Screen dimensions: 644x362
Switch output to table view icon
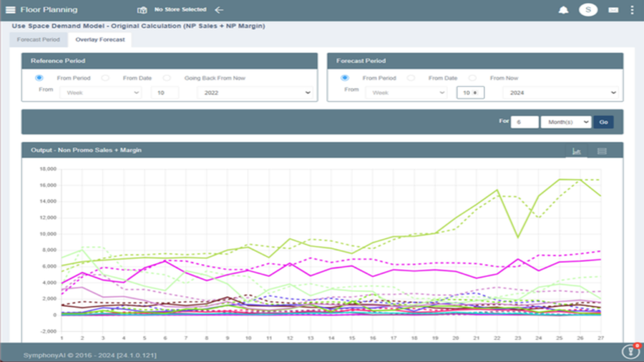click(x=602, y=151)
